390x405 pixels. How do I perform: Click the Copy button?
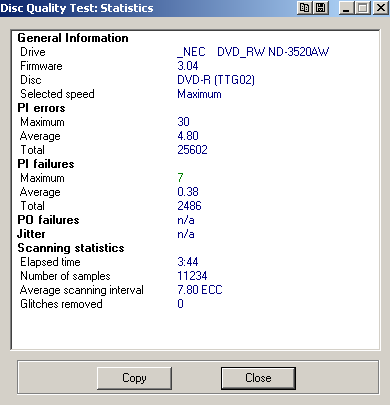pyautogui.click(x=134, y=378)
